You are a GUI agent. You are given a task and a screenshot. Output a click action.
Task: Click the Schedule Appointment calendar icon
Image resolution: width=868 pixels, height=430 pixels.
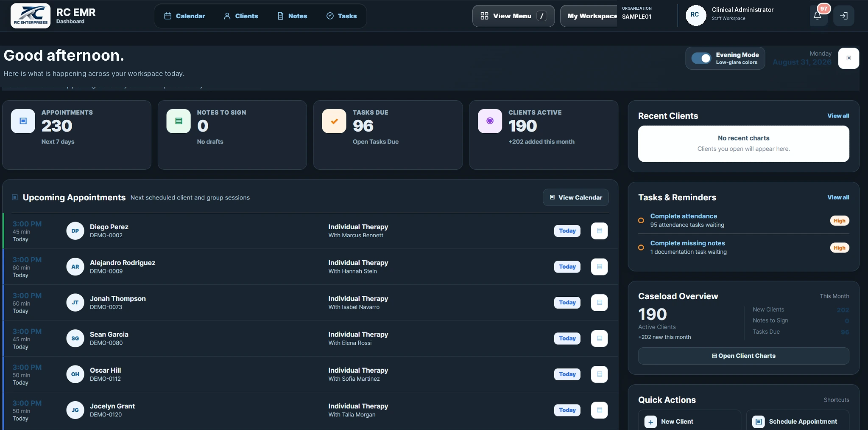point(759,422)
